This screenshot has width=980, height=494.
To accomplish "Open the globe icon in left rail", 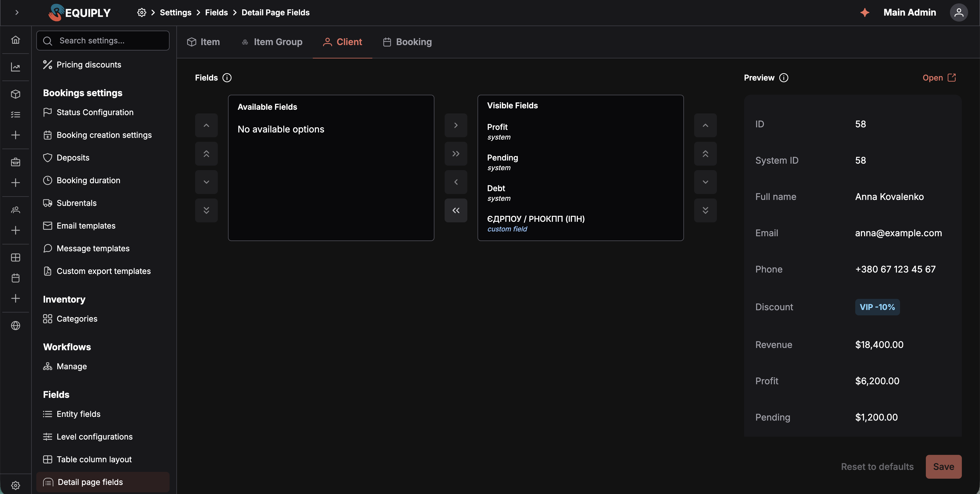I will pos(16,325).
